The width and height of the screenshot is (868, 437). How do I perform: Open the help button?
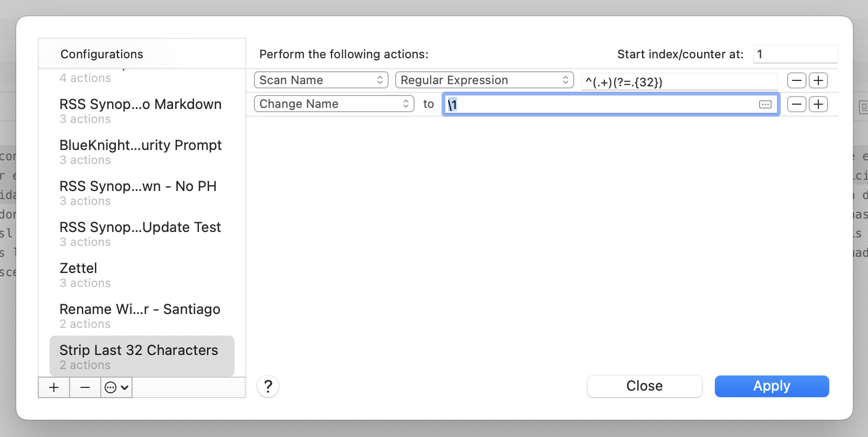[268, 386]
